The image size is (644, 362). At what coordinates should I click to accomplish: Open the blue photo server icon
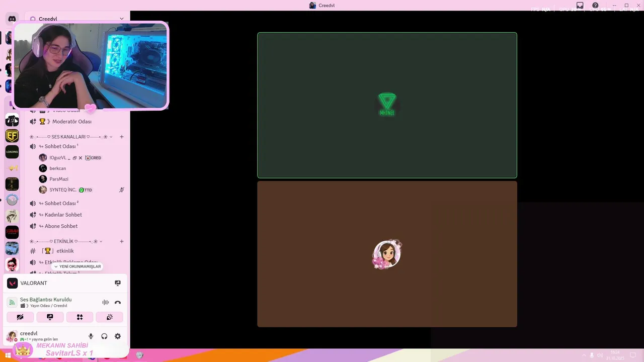[12, 248]
